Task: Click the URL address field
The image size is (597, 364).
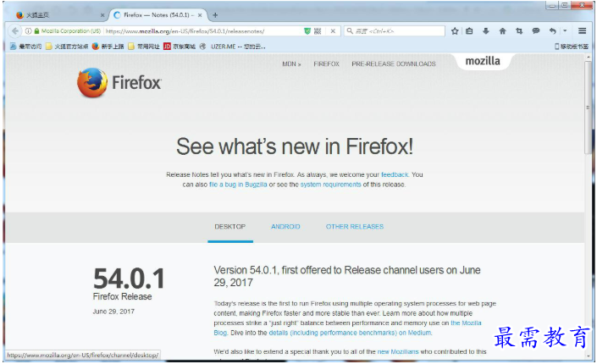Action: pos(204,31)
